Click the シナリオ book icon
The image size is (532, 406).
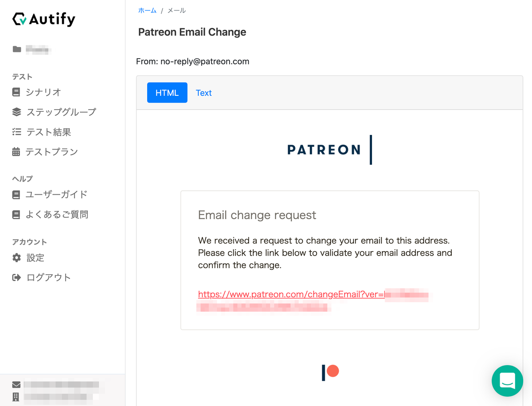point(16,92)
